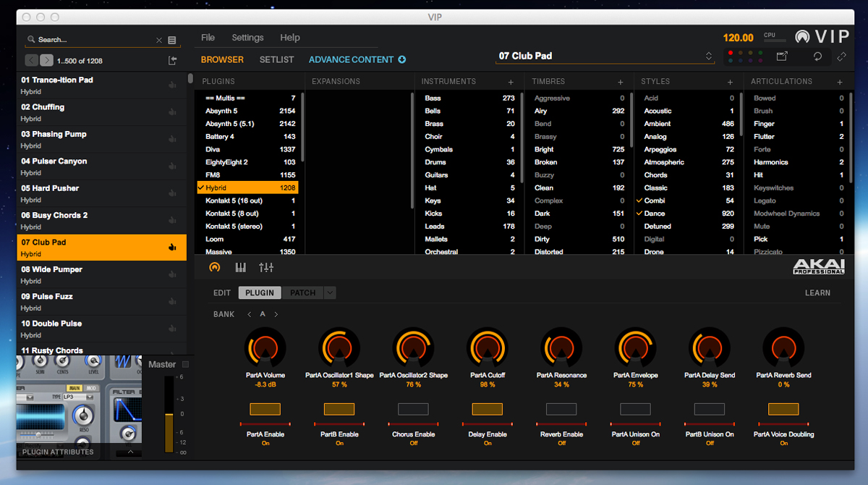Add a Timbres tag with plus icon
The height and width of the screenshot is (485, 868).
[620, 82]
